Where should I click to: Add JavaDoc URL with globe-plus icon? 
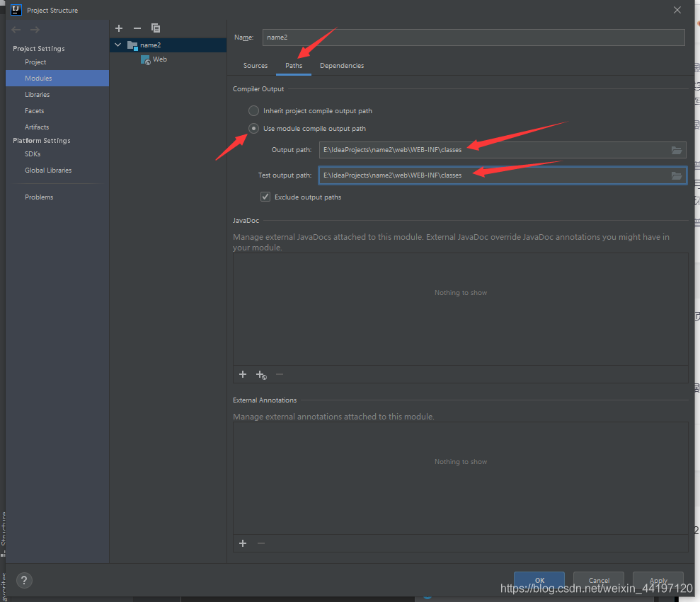261,375
